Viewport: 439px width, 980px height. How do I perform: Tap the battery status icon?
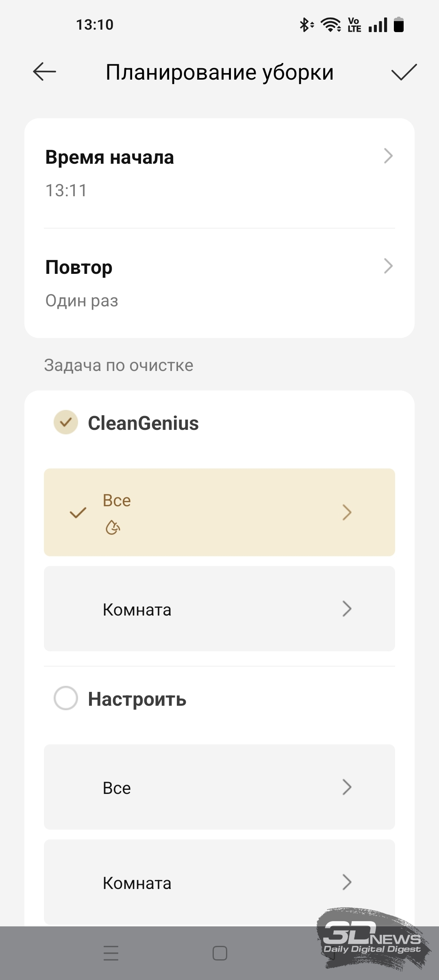coord(399,25)
